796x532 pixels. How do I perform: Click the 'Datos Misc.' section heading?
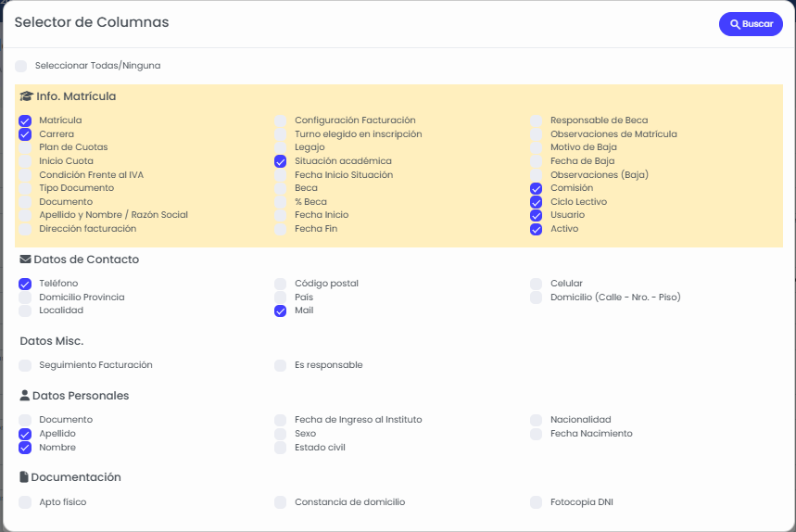52,341
